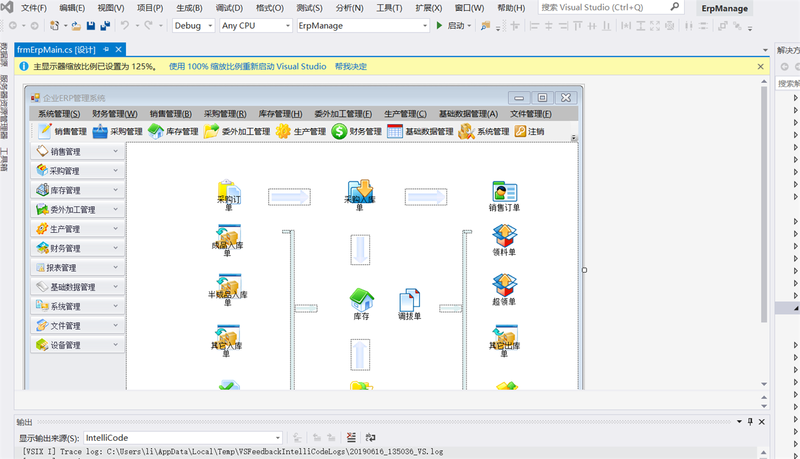Open the 工具箱 side tab
This screenshot has height=459, width=800.
4,159
